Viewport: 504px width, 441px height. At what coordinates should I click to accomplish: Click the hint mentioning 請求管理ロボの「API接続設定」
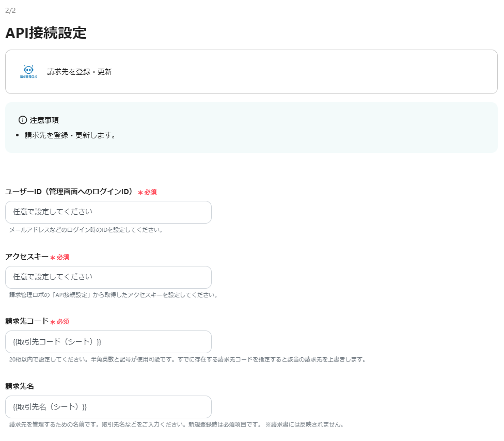(114, 295)
